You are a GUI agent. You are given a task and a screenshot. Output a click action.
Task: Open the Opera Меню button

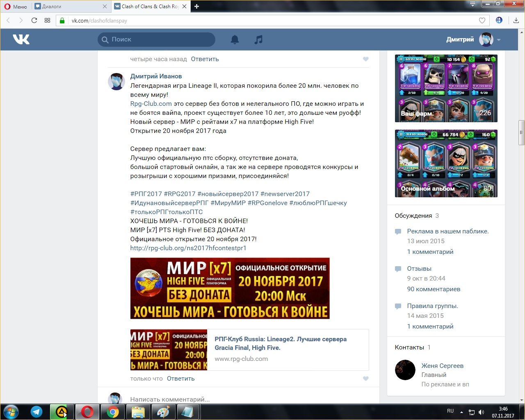tap(16, 7)
